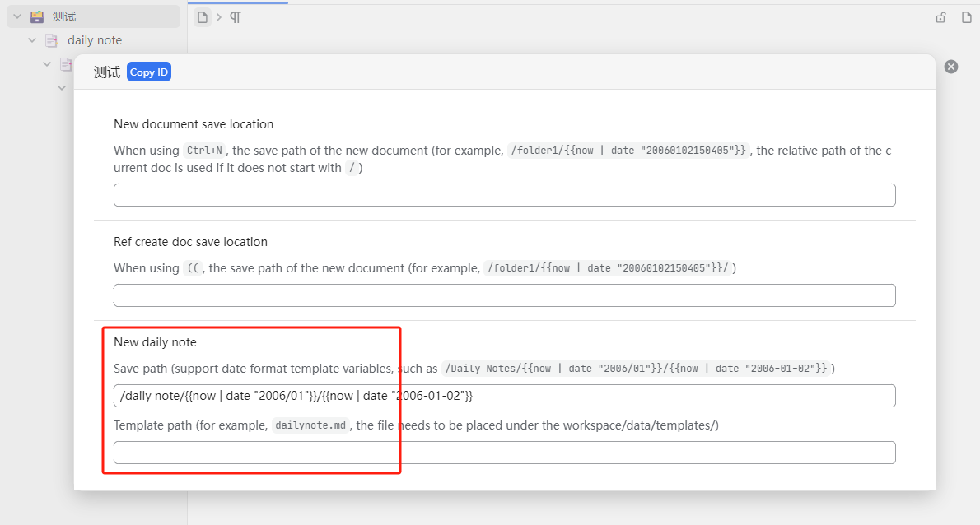Click the Template path input field
Screen dimensions: 980x525
pyautogui.click(x=504, y=453)
